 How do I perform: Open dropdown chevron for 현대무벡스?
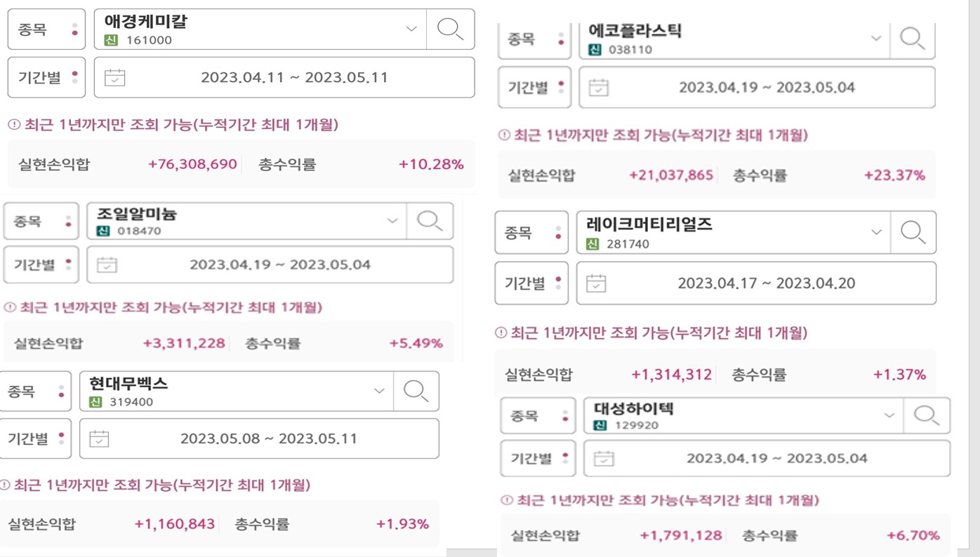tap(379, 391)
